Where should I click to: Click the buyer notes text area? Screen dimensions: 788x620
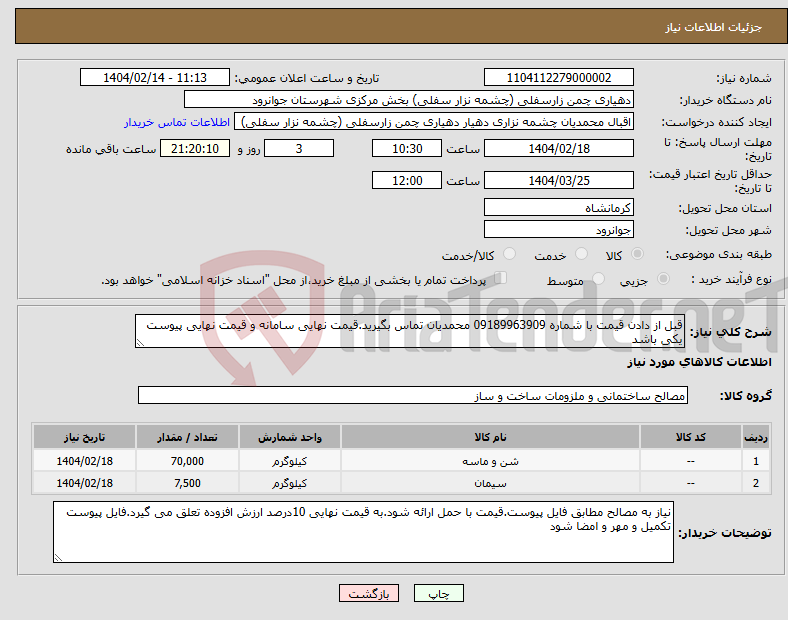[363, 532]
